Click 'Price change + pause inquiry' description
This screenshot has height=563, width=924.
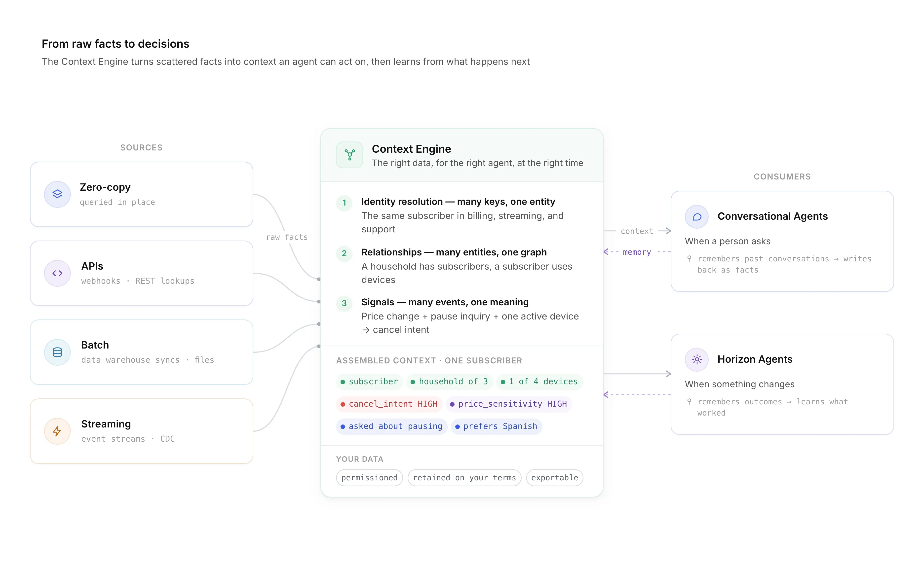click(x=470, y=323)
